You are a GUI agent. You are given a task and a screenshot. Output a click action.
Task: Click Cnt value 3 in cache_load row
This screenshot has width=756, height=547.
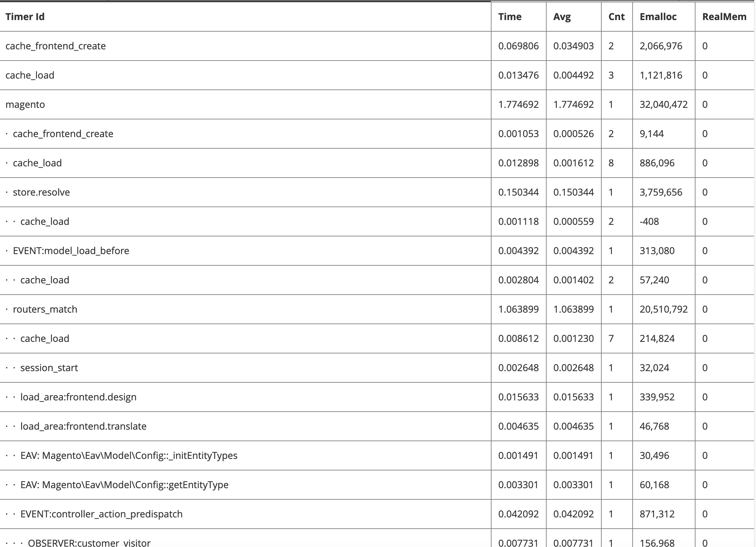tap(611, 75)
